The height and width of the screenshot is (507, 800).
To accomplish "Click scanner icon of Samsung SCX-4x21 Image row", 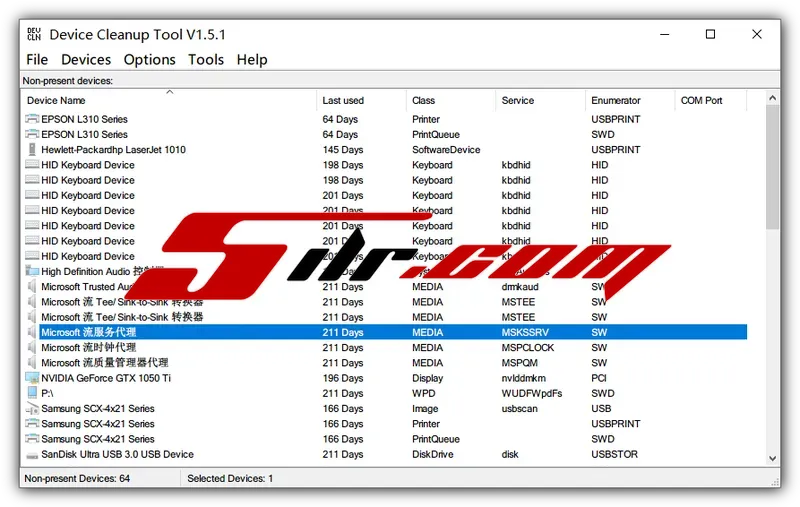I will tap(32, 409).
